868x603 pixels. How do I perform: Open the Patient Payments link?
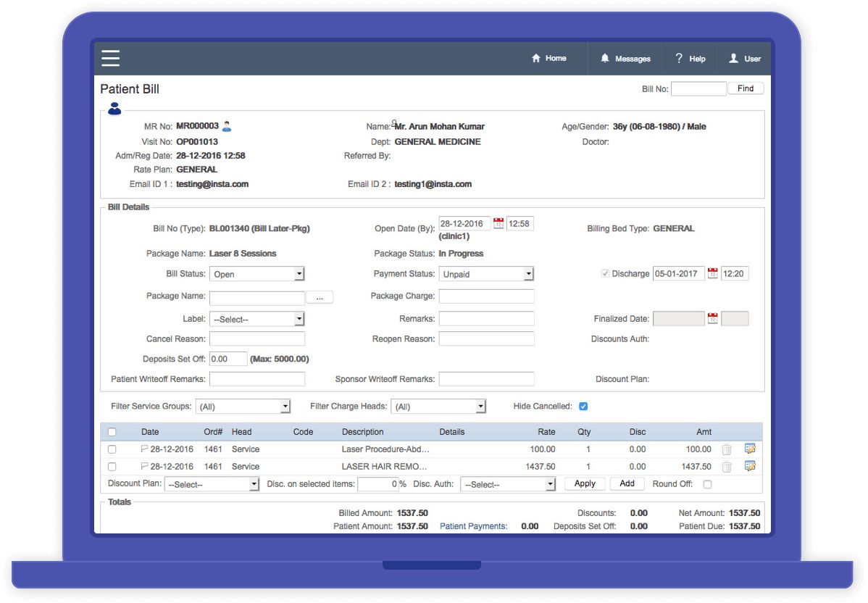click(x=473, y=527)
